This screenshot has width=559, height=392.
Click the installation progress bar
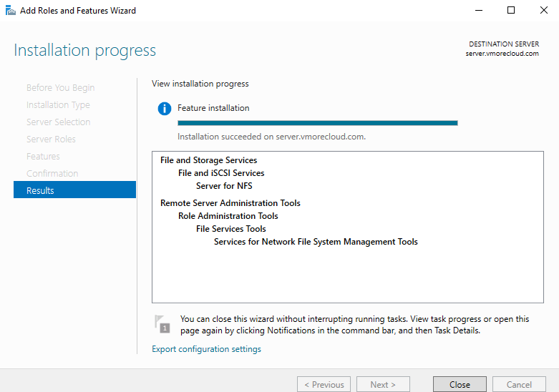click(x=318, y=123)
